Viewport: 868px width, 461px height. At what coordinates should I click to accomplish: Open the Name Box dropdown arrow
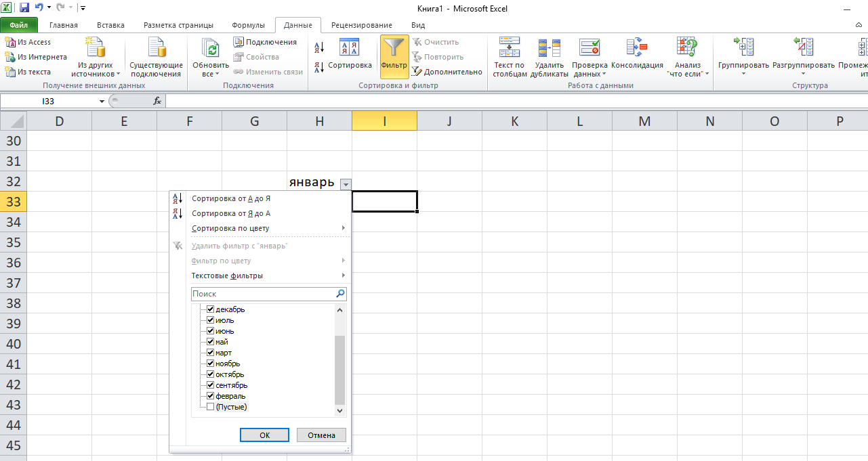(x=102, y=101)
